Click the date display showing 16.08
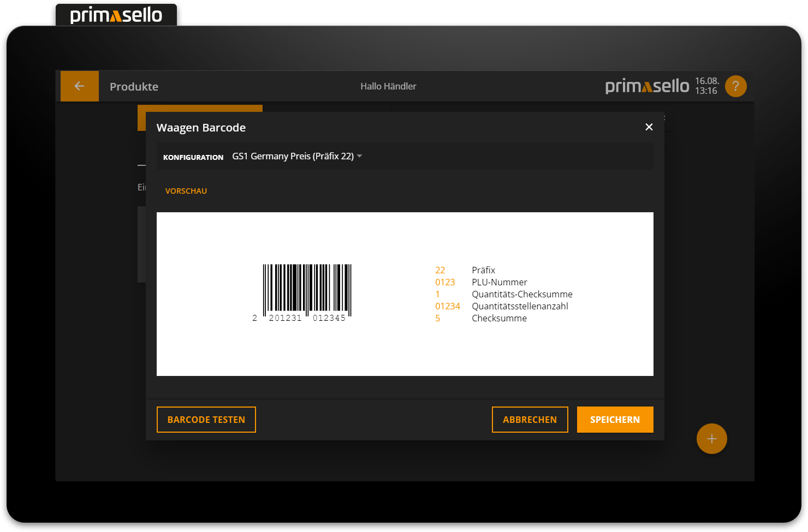Image resolution: width=808 pixels, height=532 pixels. click(x=706, y=82)
